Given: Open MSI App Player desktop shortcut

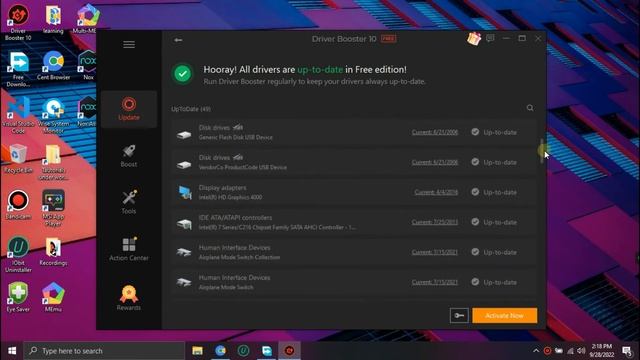Looking at the screenshot, I should (53, 208).
